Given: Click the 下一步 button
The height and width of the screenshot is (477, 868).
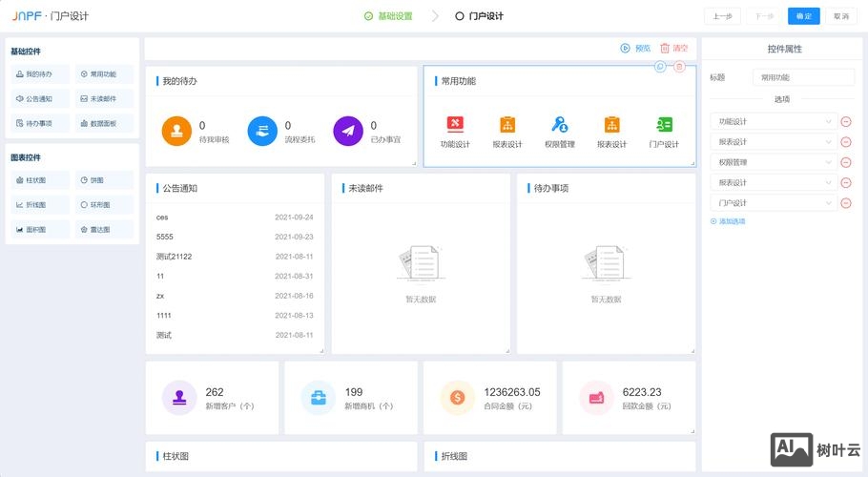Looking at the screenshot, I should point(764,16).
